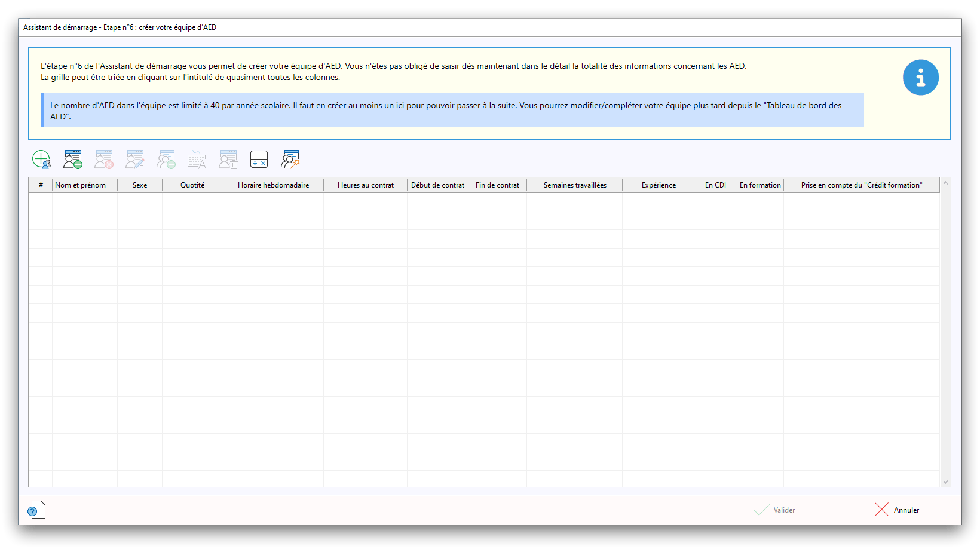Sort grid by Nom et prénom column
This screenshot has height=549, width=980.
pos(81,185)
